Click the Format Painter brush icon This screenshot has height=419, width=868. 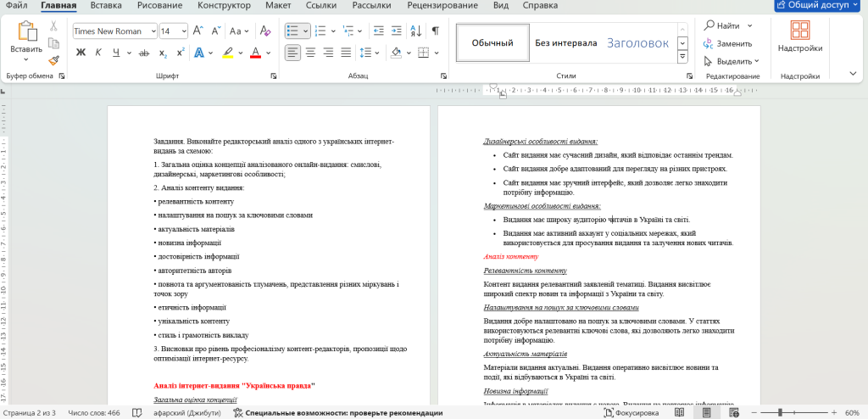tap(53, 61)
